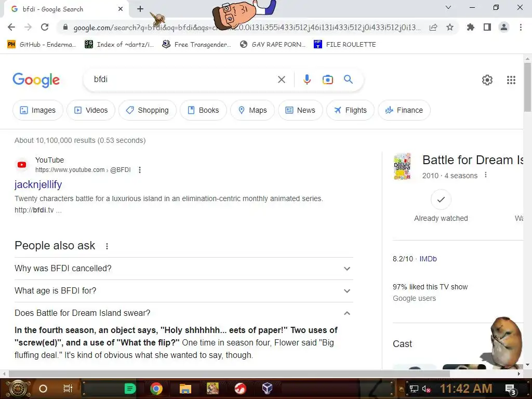Expand Why was BFDI cancelled question

tap(184, 269)
